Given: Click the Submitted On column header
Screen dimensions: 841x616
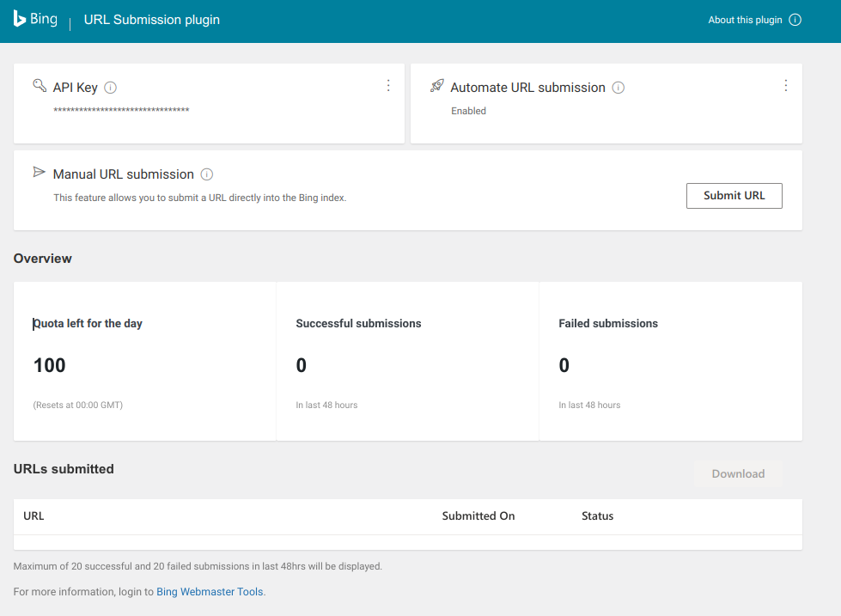Looking at the screenshot, I should tap(478, 516).
